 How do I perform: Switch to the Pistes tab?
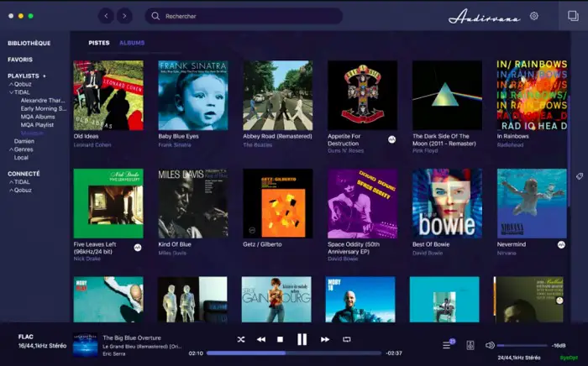tap(99, 43)
